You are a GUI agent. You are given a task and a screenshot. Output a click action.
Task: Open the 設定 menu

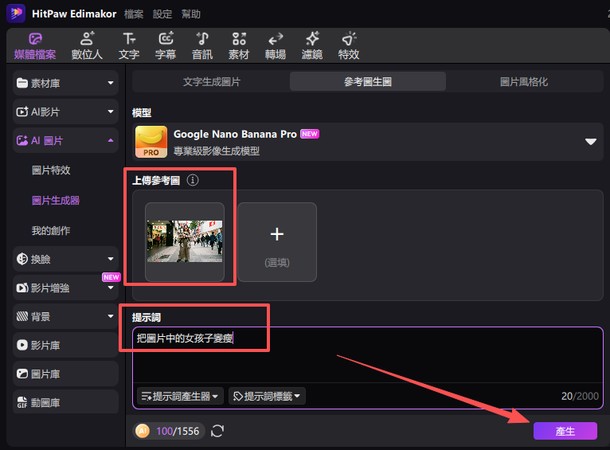[x=162, y=14]
